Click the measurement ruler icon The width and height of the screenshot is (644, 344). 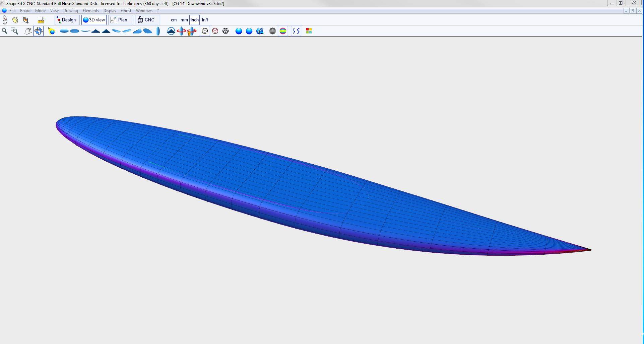41,20
